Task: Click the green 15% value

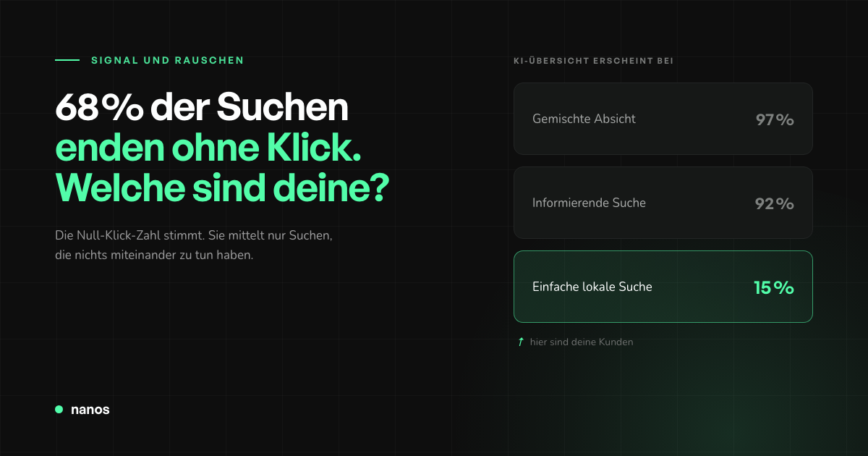Action: (x=774, y=287)
